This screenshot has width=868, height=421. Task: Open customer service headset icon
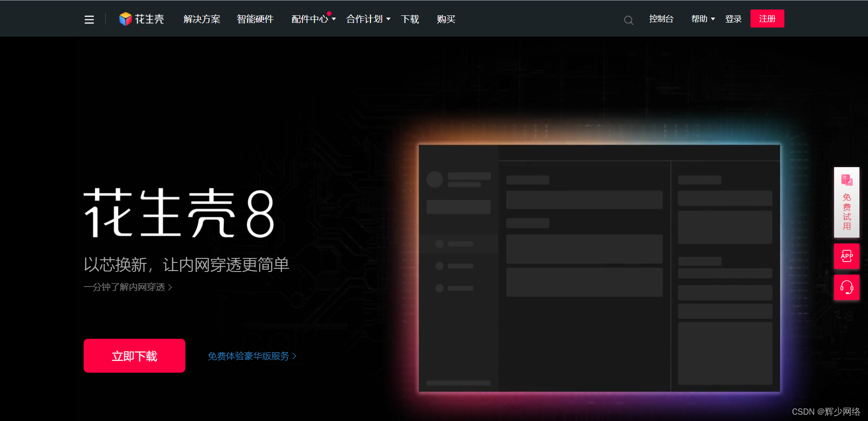pos(847,287)
